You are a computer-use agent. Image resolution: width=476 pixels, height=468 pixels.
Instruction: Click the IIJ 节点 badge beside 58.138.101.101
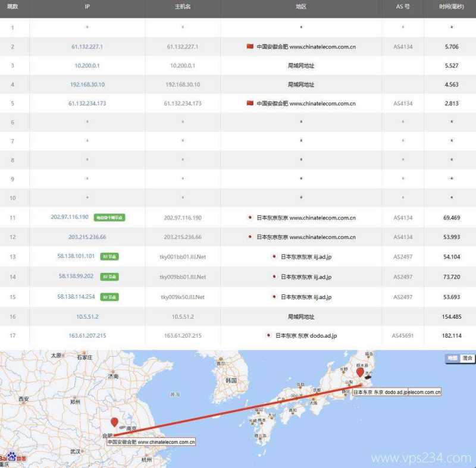tap(109, 257)
